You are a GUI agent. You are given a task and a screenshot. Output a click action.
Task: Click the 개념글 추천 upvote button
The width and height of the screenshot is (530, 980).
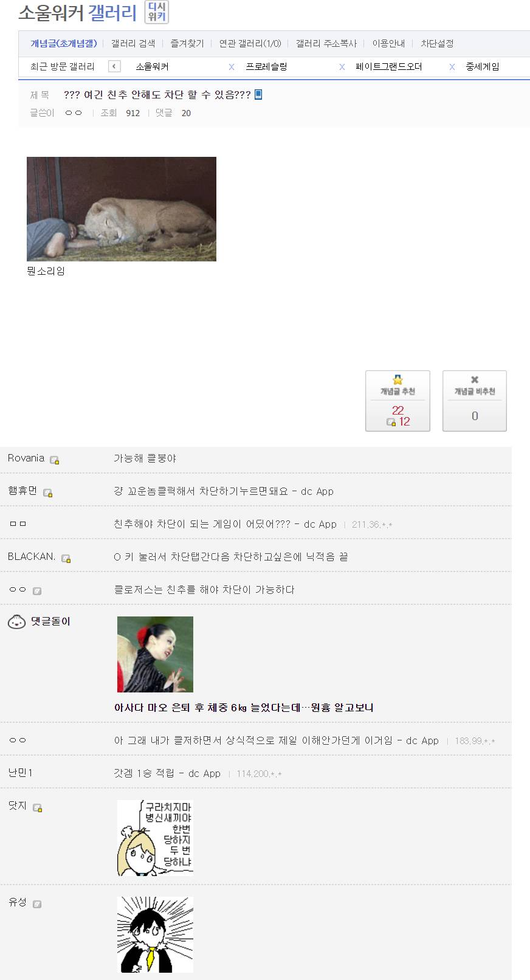397,401
